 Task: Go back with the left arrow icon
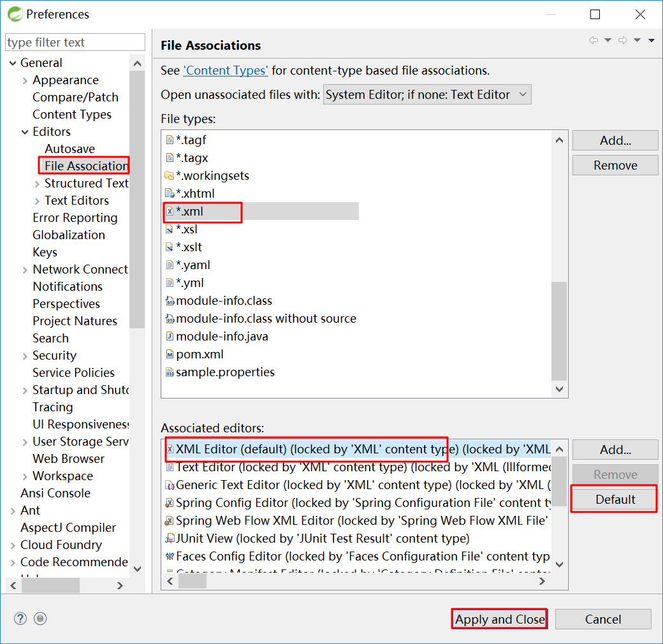tap(594, 40)
